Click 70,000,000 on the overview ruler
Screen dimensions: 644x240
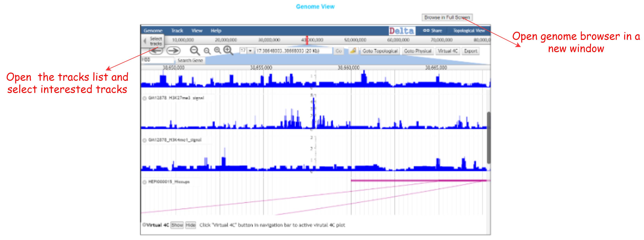(x=441, y=40)
